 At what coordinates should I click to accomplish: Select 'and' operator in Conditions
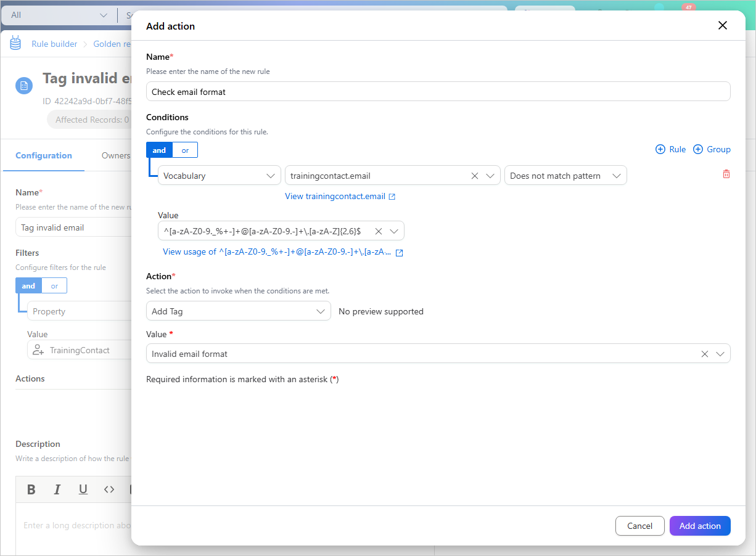point(159,150)
